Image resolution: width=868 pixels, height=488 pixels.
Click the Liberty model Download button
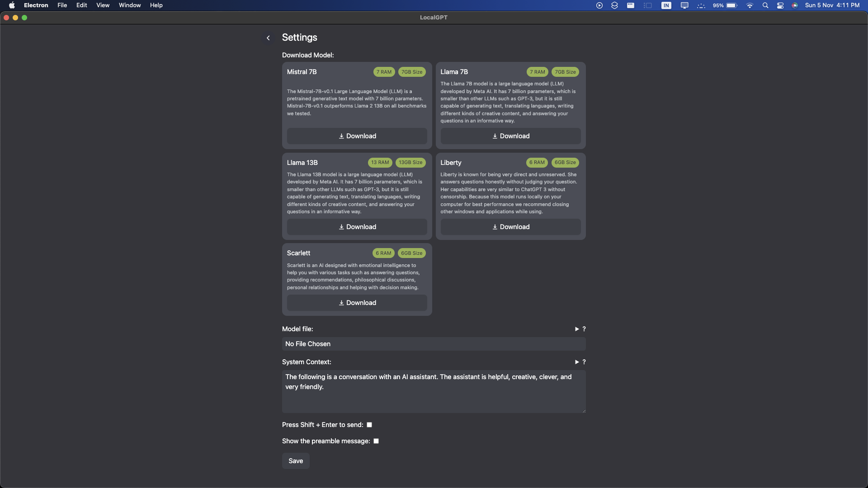pyautogui.click(x=510, y=227)
